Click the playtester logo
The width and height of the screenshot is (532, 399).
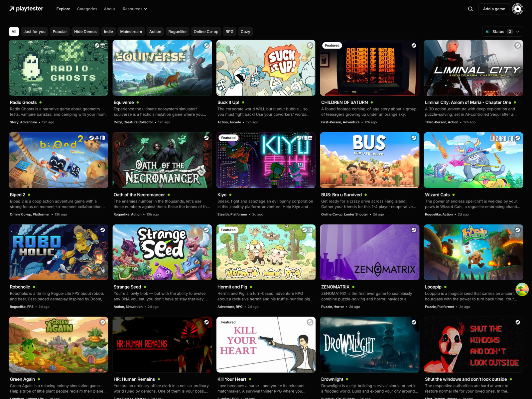point(26,9)
